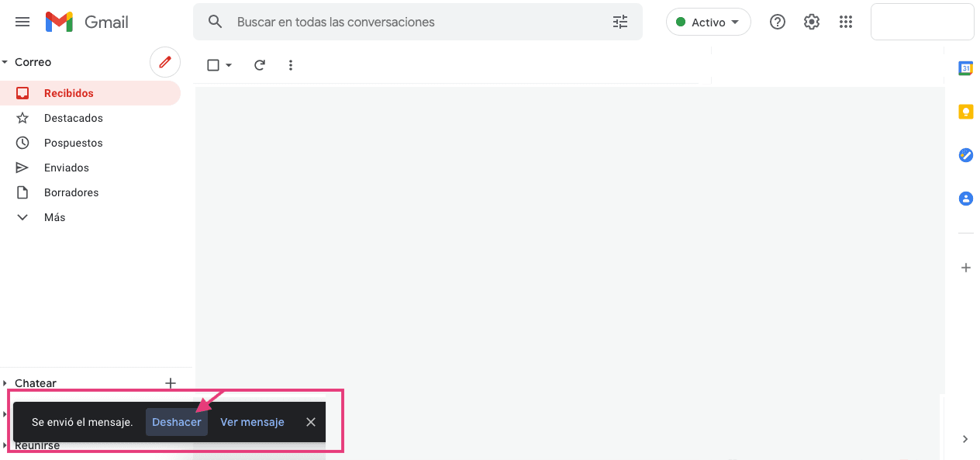Collapse the Correo section

(x=5, y=62)
